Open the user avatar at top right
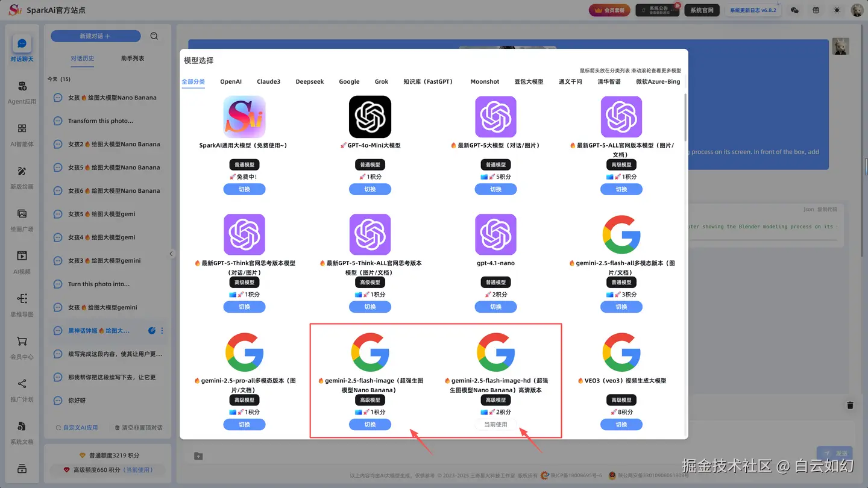Viewport: 868px width, 488px height. pos(857,10)
